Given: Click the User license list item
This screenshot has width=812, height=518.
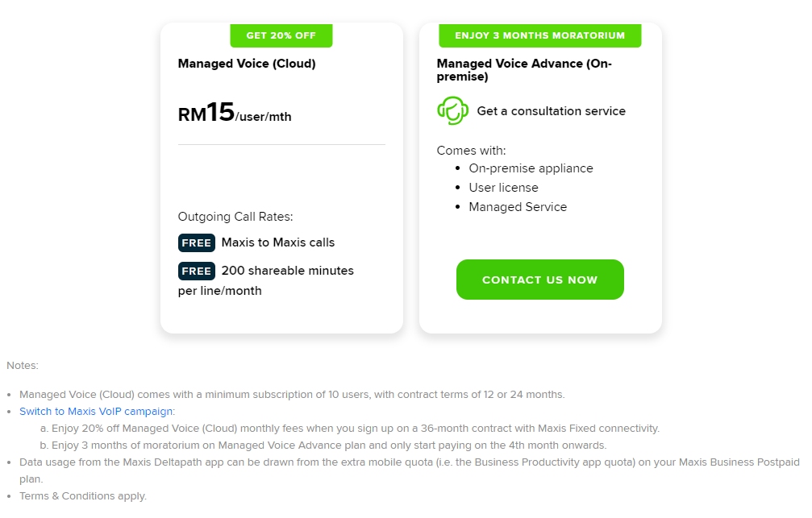Looking at the screenshot, I should pyautogui.click(x=503, y=188).
